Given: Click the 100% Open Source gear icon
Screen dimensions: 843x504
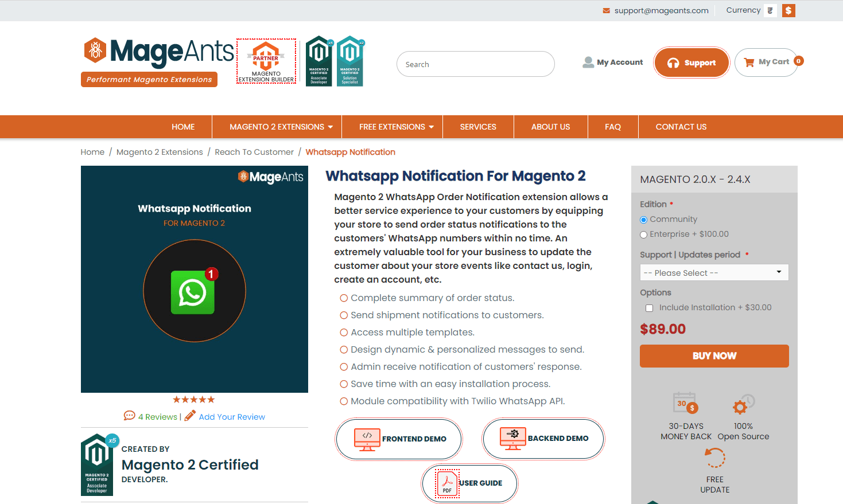Looking at the screenshot, I should tap(744, 404).
